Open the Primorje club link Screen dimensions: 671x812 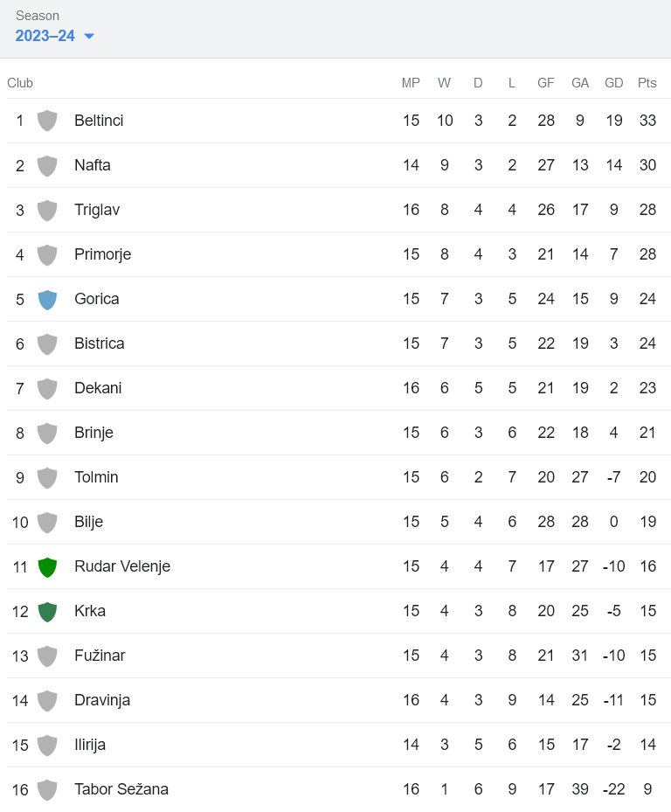(x=102, y=254)
